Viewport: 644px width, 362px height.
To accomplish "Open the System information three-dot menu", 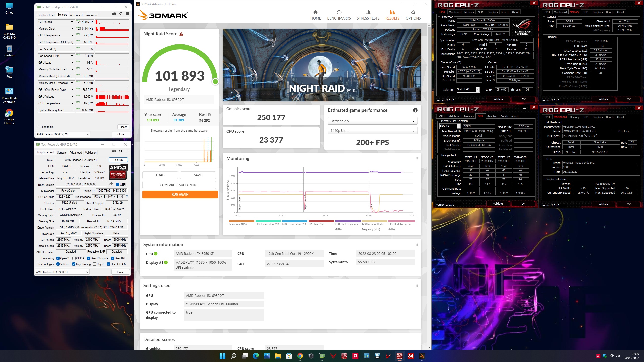I will tap(417, 244).
